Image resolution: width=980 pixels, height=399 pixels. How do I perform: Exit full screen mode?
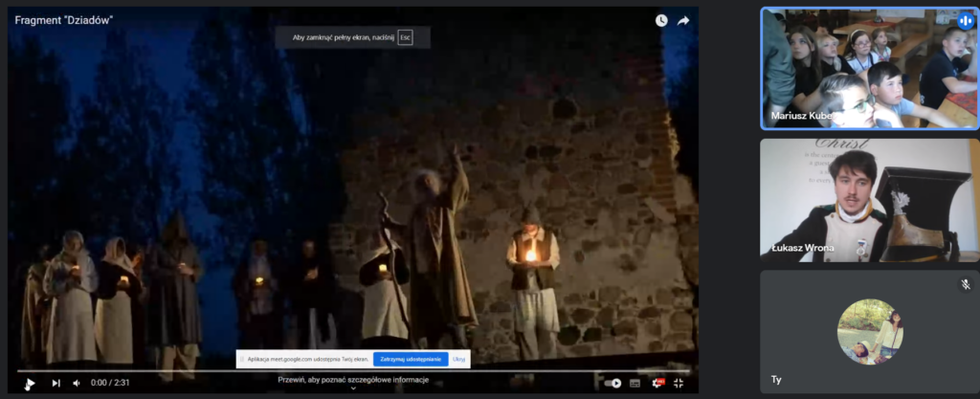(679, 383)
